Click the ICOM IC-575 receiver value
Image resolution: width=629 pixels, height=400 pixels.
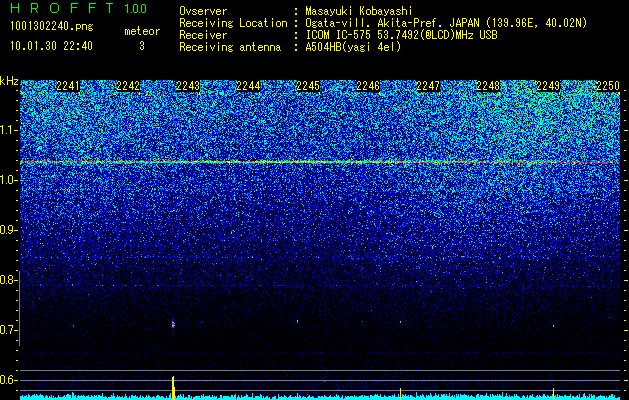401,35
